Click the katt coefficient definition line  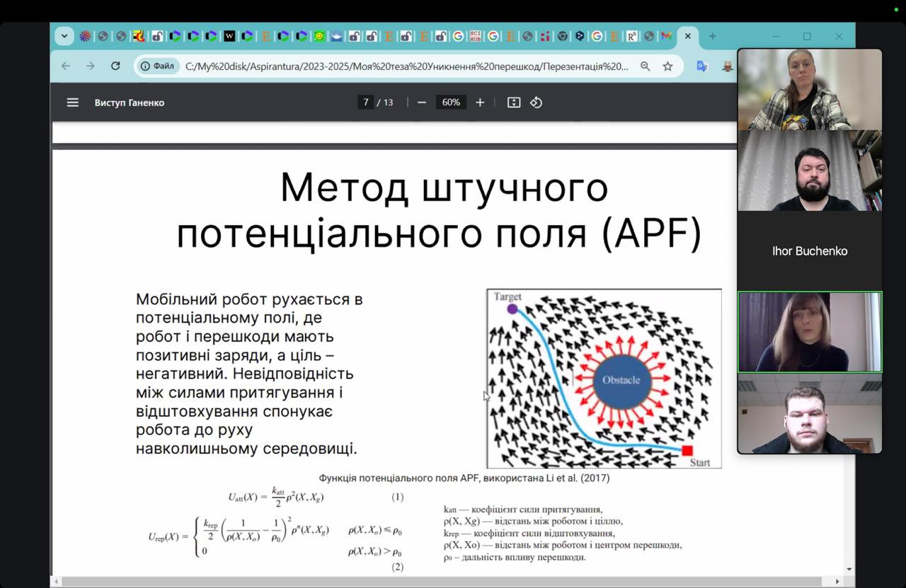523,509
